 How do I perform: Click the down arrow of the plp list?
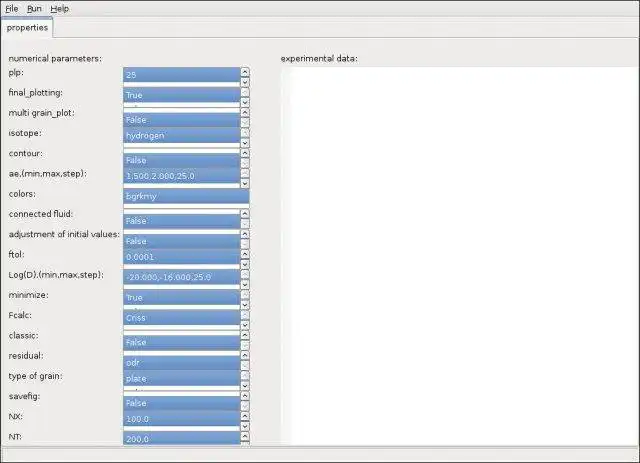coord(245,82)
